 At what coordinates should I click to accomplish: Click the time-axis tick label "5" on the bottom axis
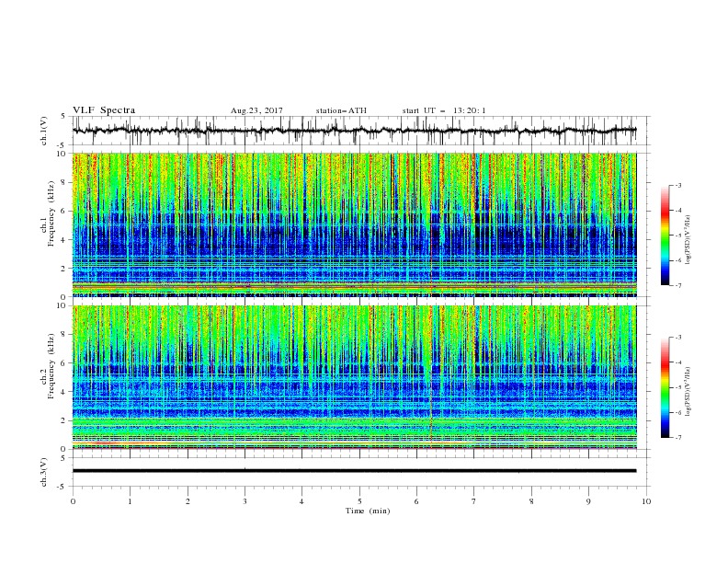pos(359,501)
